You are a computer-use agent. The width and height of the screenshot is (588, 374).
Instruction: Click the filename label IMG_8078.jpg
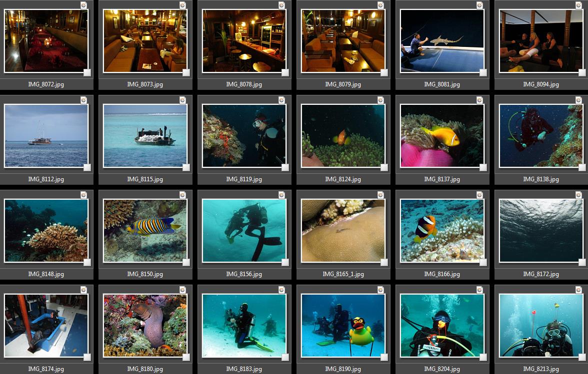tap(244, 84)
